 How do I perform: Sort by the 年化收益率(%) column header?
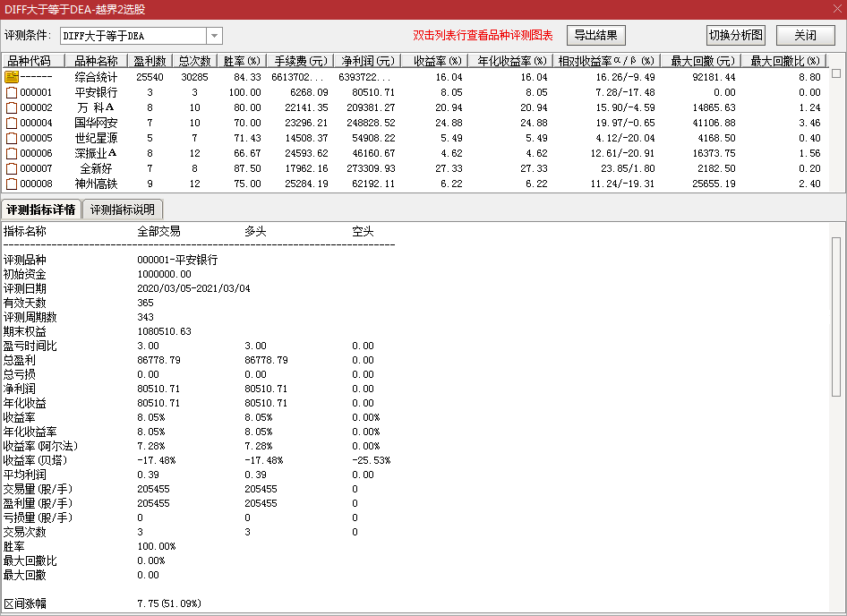tap(510, 61)
